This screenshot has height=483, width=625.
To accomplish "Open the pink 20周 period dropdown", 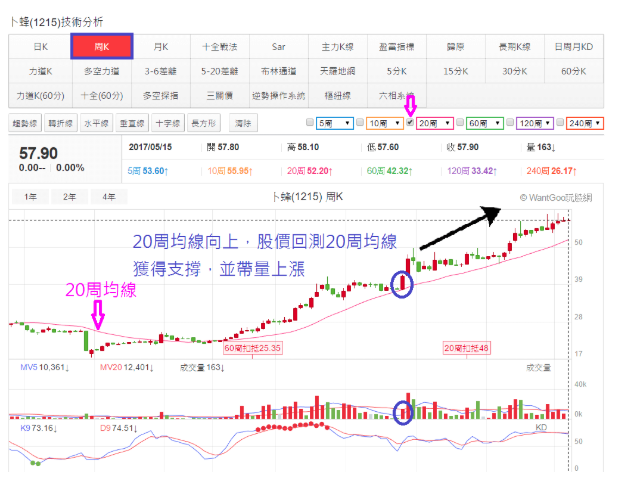I will tap(435, 123).
